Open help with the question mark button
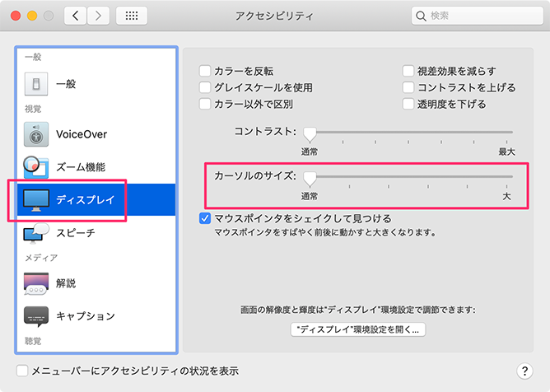 point(524,371)
